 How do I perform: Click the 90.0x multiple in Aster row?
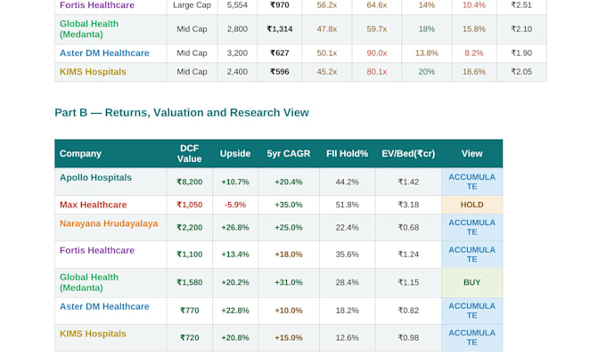(x=376, y=53)
